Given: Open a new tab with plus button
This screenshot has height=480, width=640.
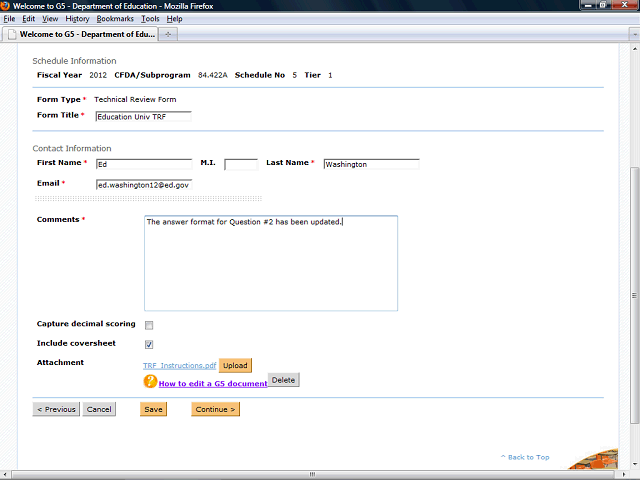Looking at the screenshot, I should [168, 33].
